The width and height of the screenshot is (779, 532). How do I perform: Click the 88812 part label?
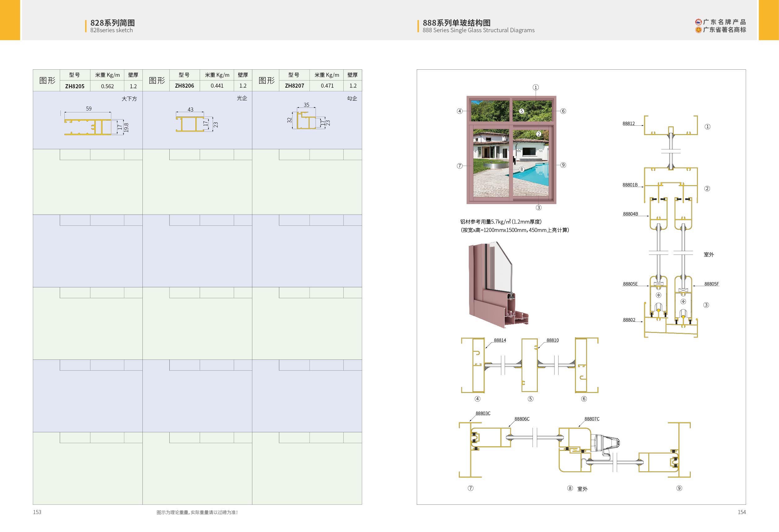coord(629,123)
